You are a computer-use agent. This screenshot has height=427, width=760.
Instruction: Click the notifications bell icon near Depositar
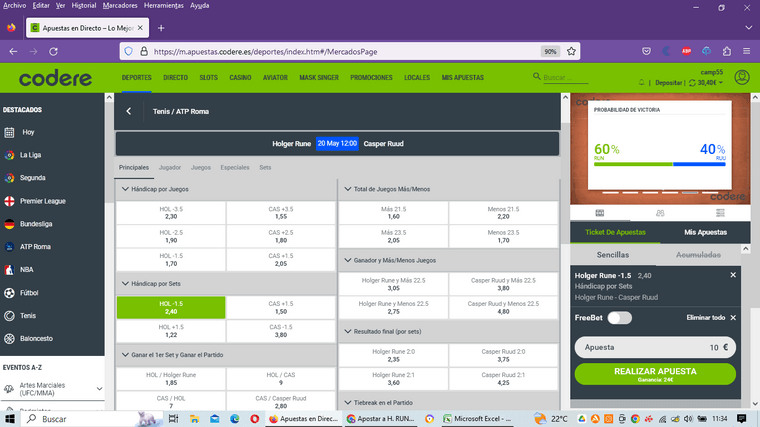tap(642, 83)
